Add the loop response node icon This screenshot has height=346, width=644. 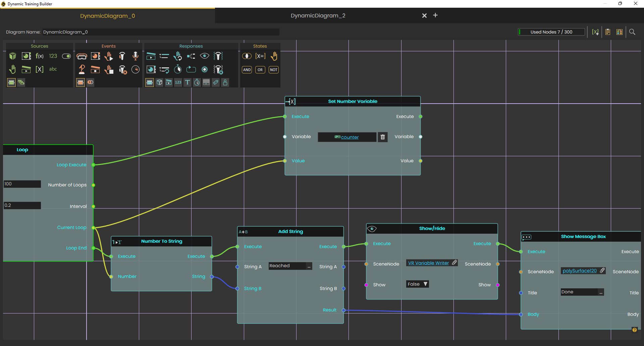(191, 69)
